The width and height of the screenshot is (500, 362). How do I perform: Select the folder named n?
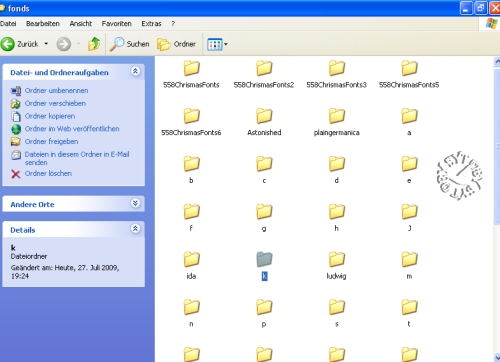[x=191, y=313]
